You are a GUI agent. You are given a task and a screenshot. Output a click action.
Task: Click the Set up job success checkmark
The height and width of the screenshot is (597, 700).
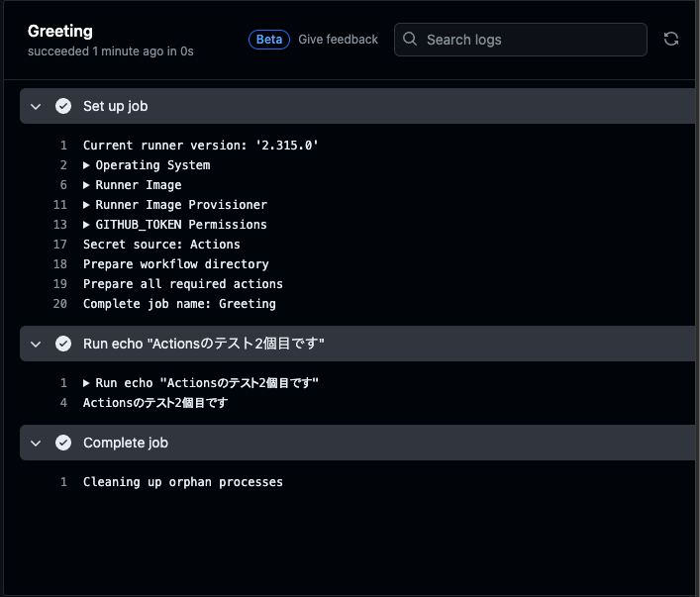(x=63, y=106)
